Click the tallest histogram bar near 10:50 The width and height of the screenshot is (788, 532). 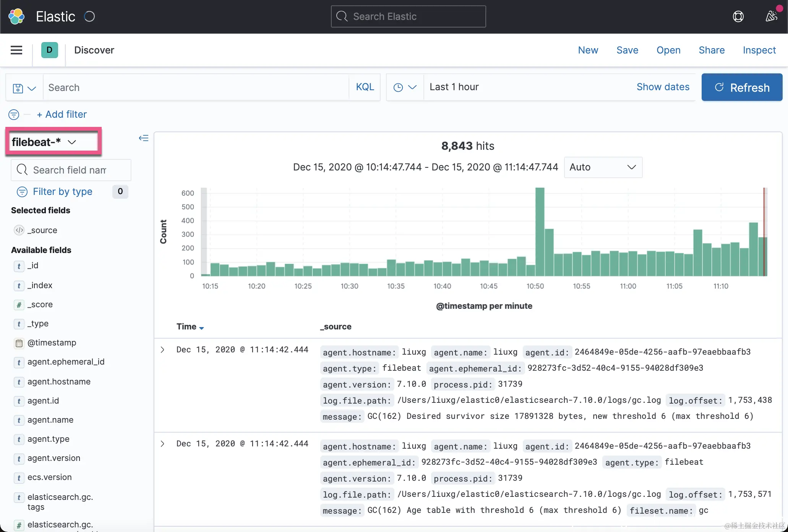point(540,231)
